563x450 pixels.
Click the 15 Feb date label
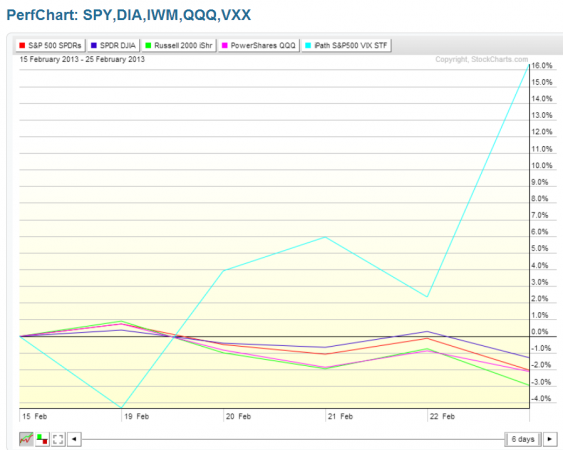pyautogui.click(x=34, y=416)
